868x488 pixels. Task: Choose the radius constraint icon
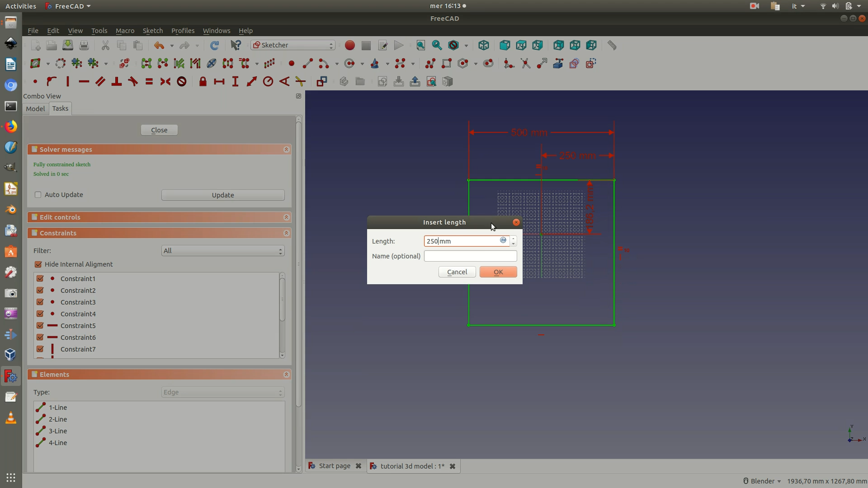(268, 81)
